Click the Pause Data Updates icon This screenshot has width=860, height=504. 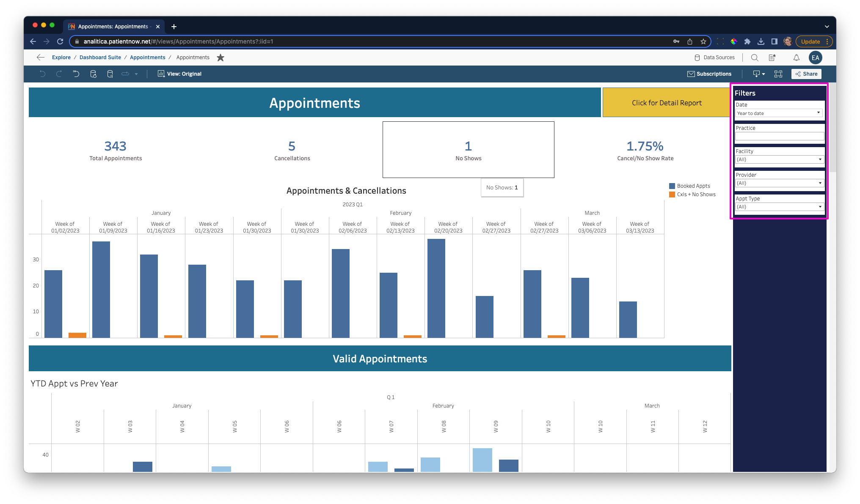(x=110, y=74)
